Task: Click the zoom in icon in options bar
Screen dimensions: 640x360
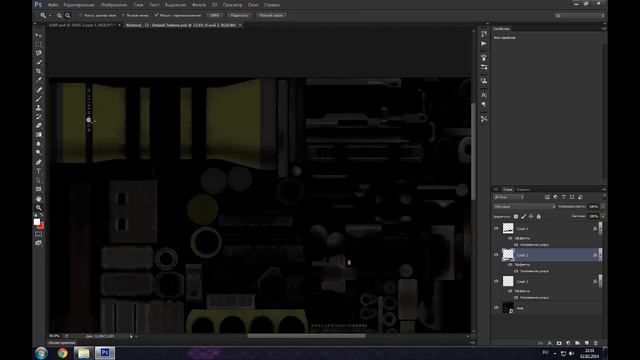Action: [59, 16]
